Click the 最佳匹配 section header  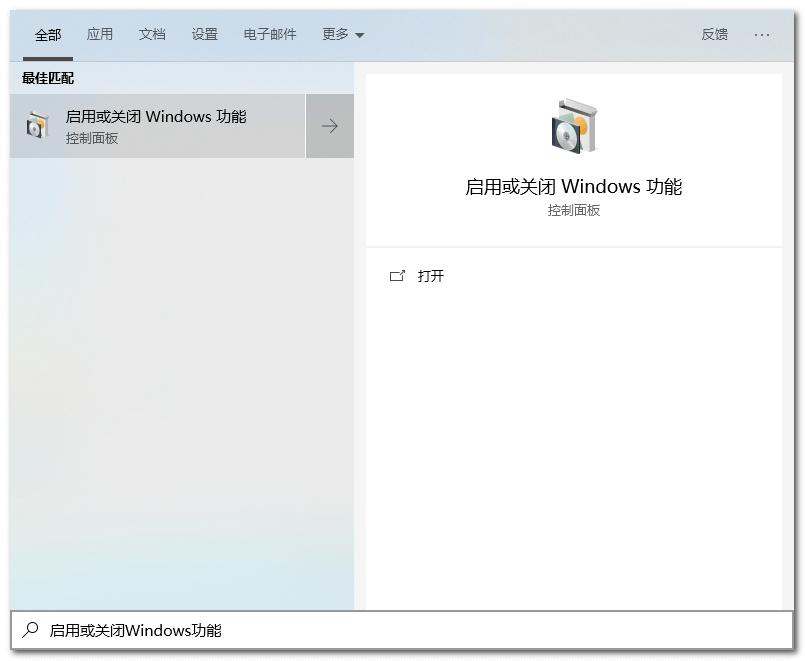pyautogui.click(x=48, y=78)
